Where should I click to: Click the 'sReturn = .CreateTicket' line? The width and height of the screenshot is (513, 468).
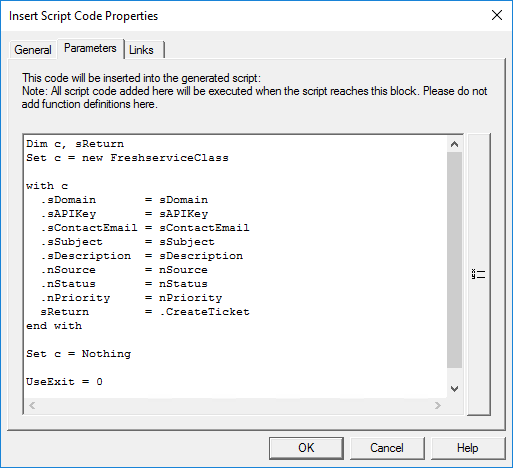point(145,312)
